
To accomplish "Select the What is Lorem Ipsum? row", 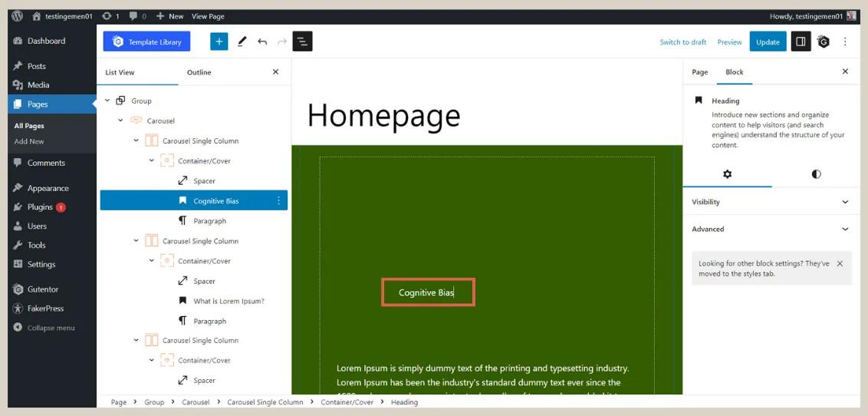I will pyautogui.click(x=194, y=301).
